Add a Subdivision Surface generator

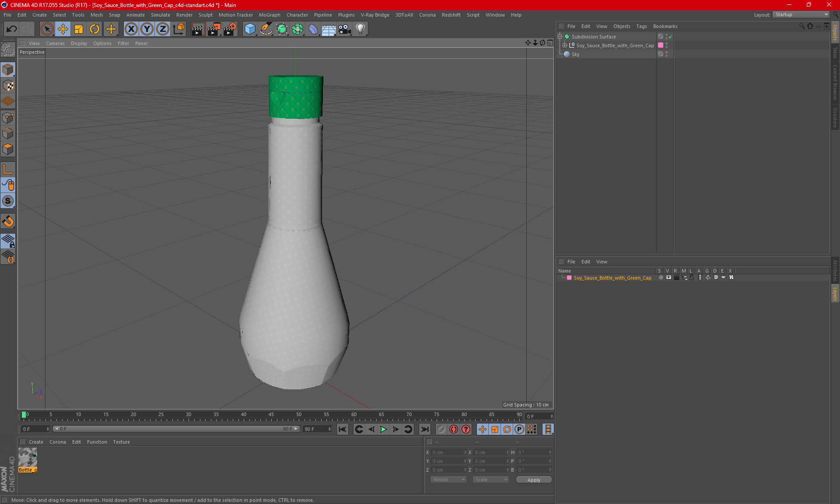(x=282, y=29)
